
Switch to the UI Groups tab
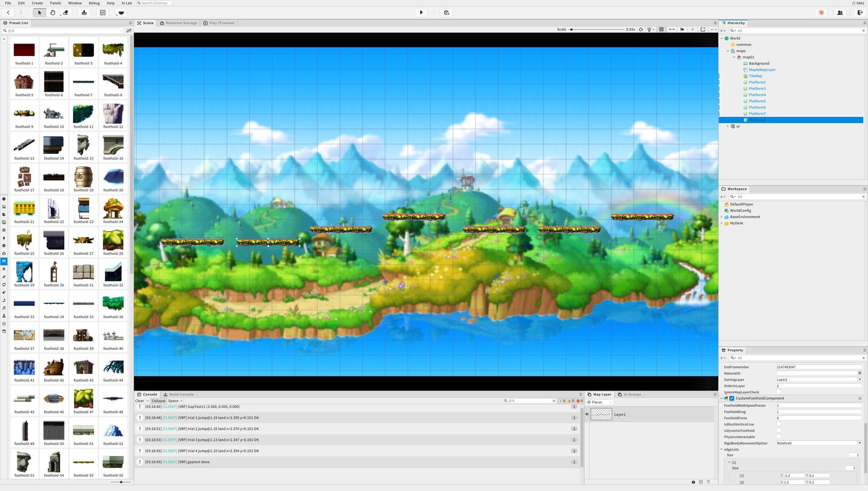(x=630, y=394)
